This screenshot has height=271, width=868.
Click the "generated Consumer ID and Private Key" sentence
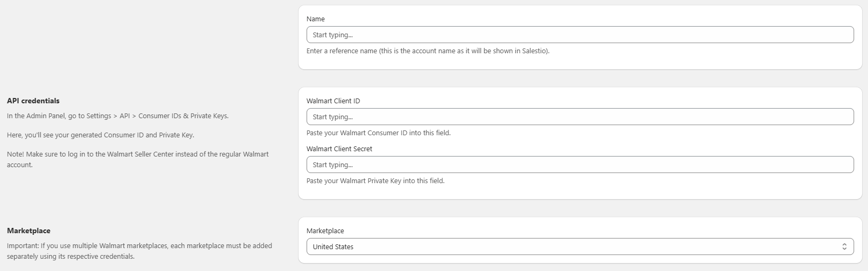[100, 135]
